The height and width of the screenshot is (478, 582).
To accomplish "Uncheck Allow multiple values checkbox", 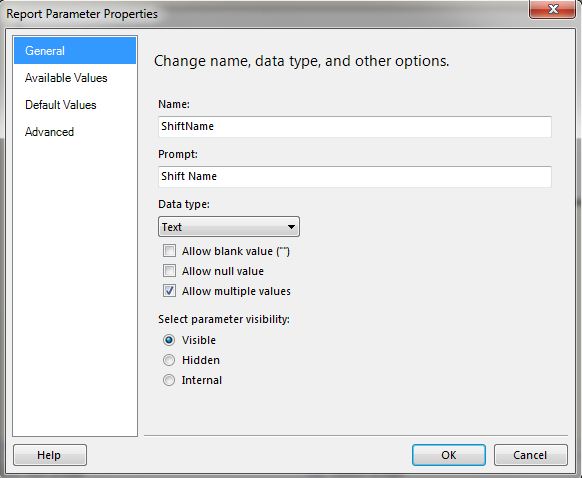I will (169, 291).
